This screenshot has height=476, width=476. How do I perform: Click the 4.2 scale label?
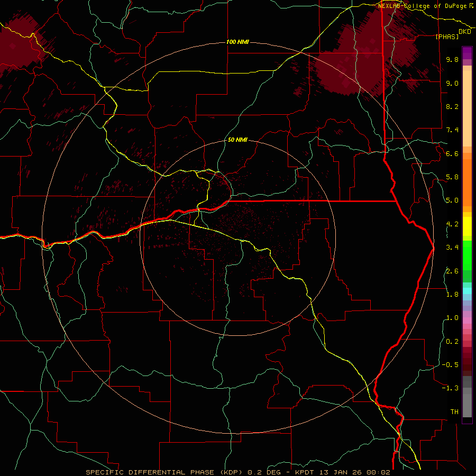pos(452,224)
